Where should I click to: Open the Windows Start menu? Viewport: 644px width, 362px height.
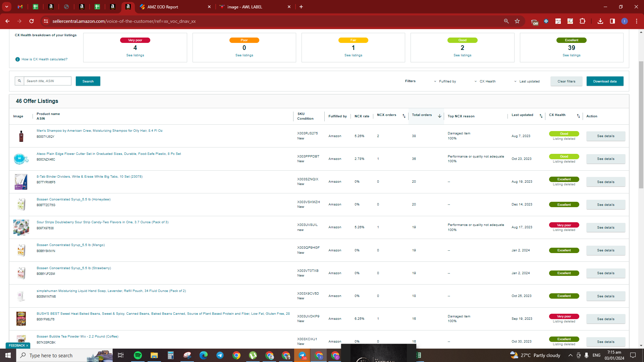coord(8,355)
